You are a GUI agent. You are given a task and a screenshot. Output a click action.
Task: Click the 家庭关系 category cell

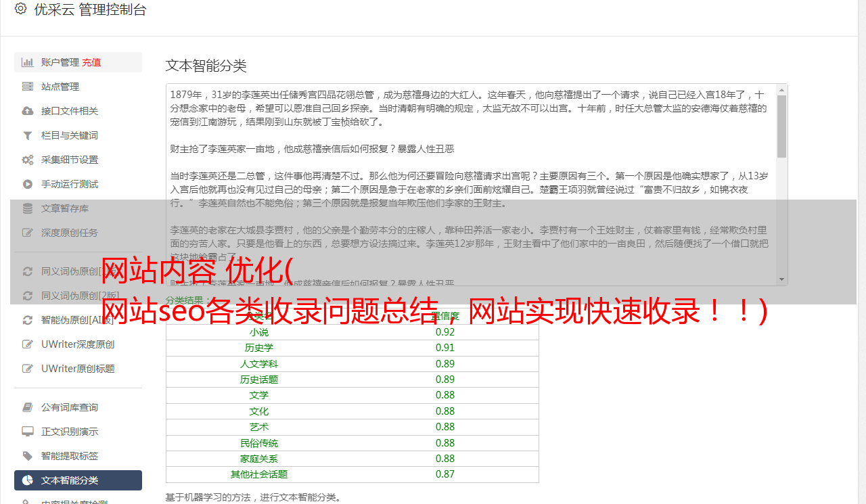pyautogui.click(x=259, y=459)
